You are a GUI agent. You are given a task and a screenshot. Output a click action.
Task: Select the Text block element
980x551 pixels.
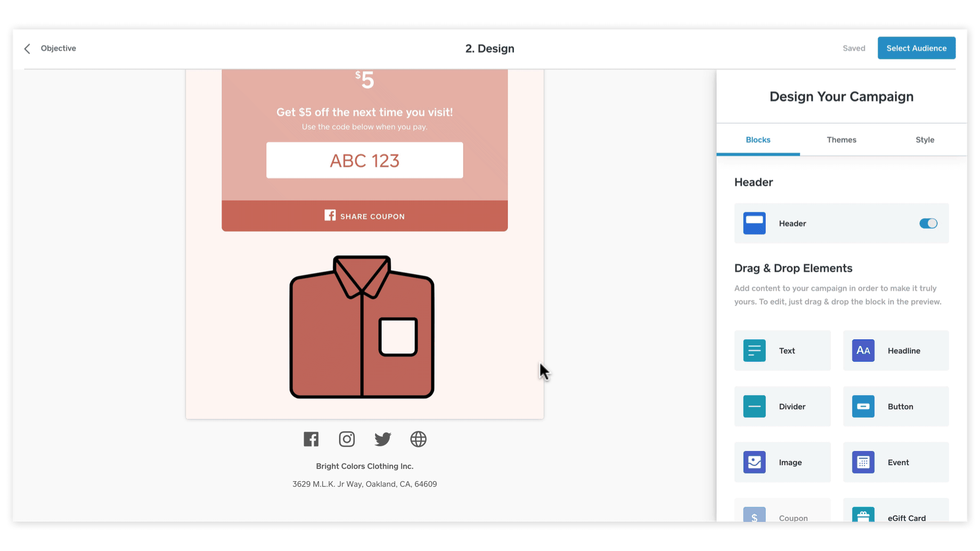(x=782, y=350)
